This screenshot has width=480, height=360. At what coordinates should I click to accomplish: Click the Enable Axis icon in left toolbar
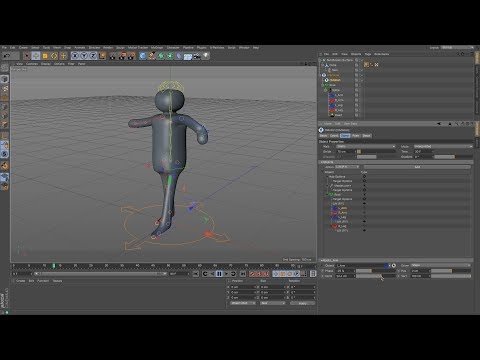[x=5, y=136]
